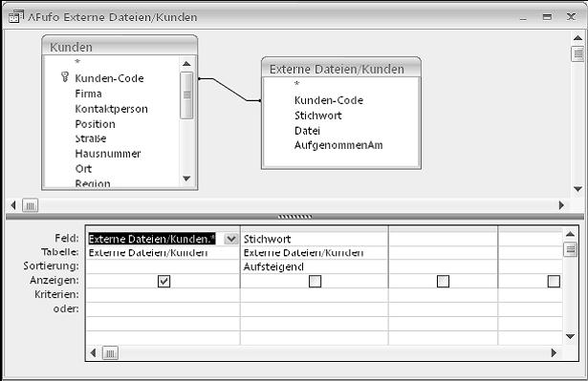Click the Kunden field list scroll-up arrow
This screenshot has height=381, width=588.
(x=186, y=64)
